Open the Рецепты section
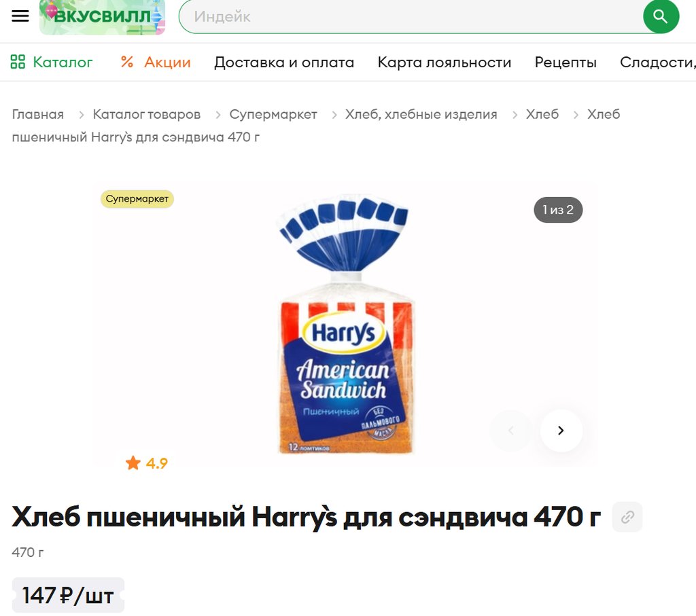 point(565,62)
